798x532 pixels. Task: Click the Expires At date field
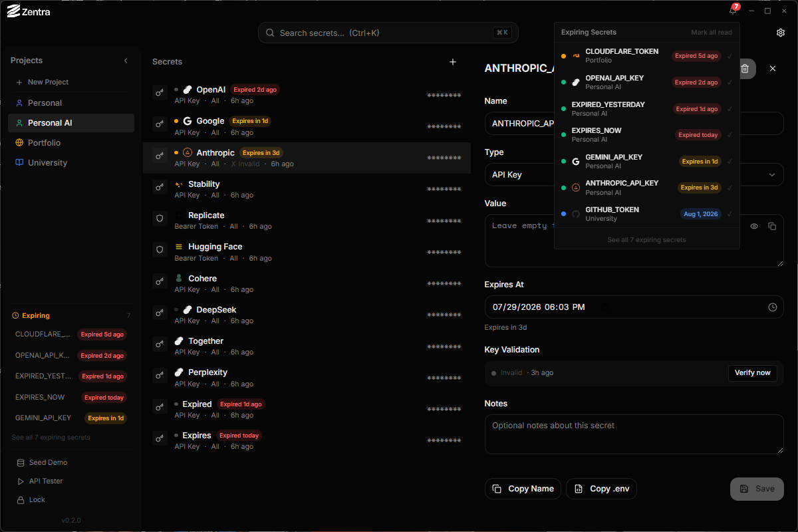tap(634, 307)
